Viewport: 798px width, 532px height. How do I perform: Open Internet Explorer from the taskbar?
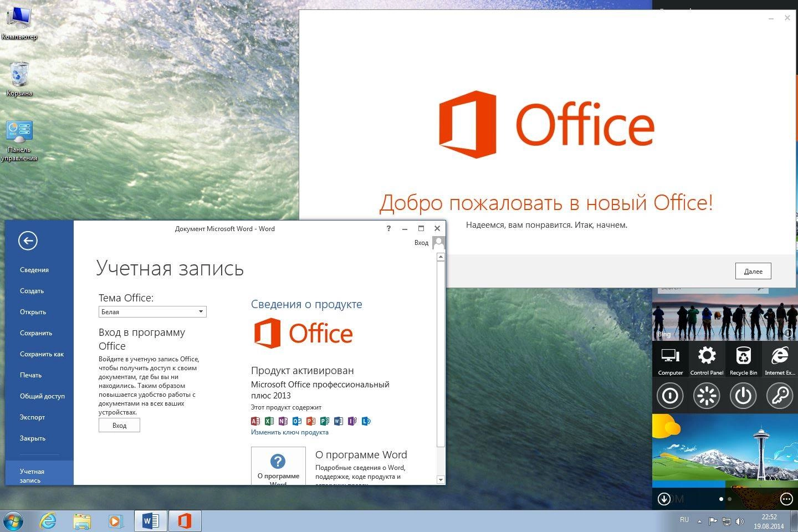coord(48,521)
